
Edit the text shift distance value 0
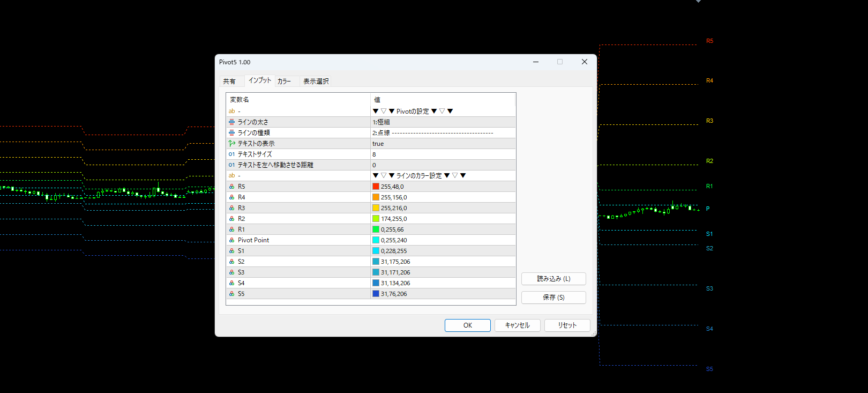443,165
